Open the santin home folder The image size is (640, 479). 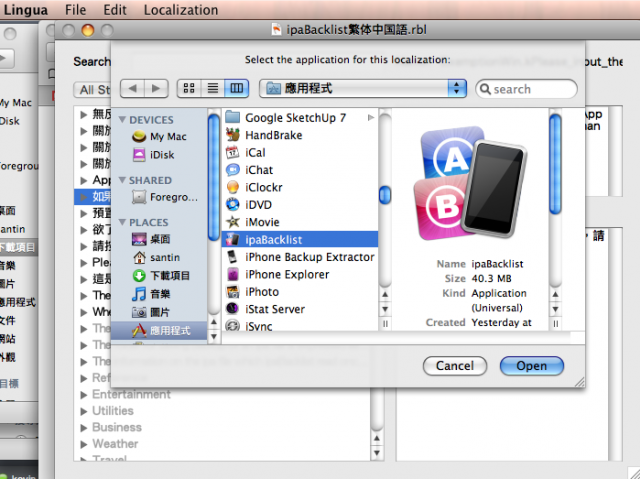[156, 257]
